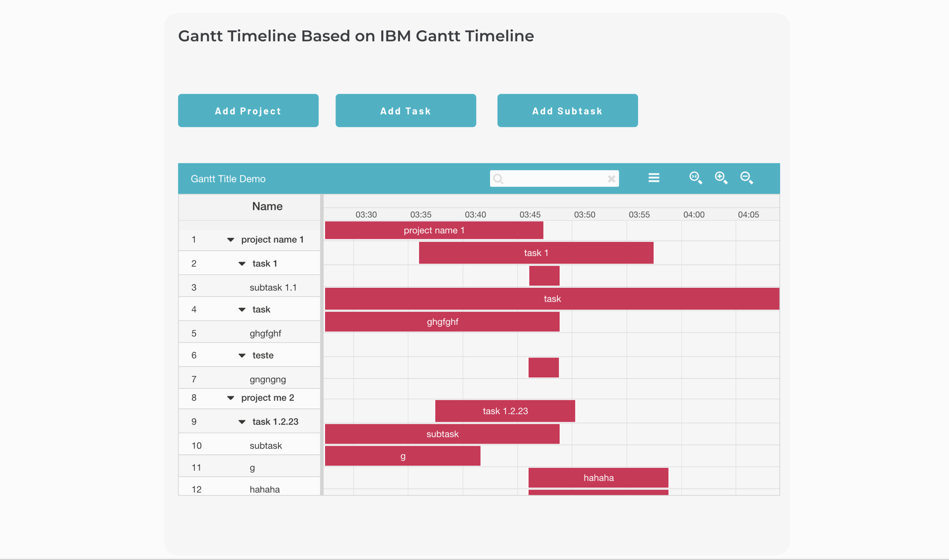Collapse the teste tree node

tap(242, 356)
